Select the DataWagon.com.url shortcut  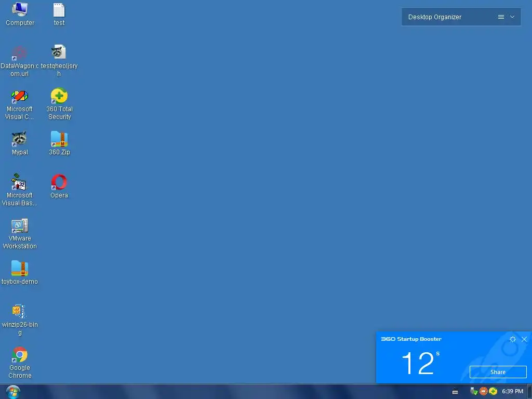(x=19, y=61)
